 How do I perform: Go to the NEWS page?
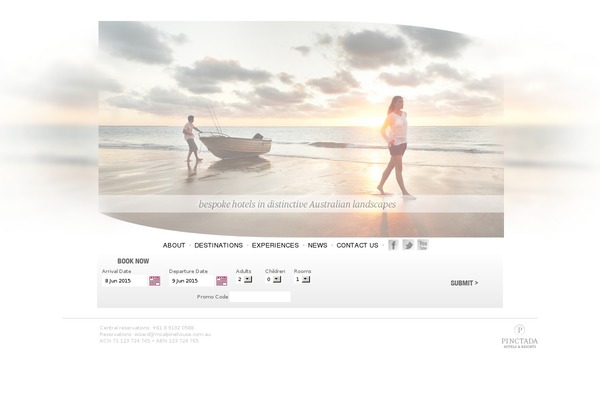(x=318, y=245)
